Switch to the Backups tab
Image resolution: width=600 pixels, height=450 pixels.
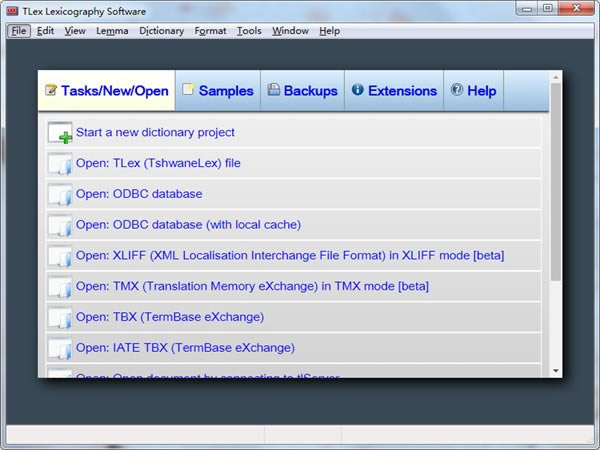tap(303, 91)
